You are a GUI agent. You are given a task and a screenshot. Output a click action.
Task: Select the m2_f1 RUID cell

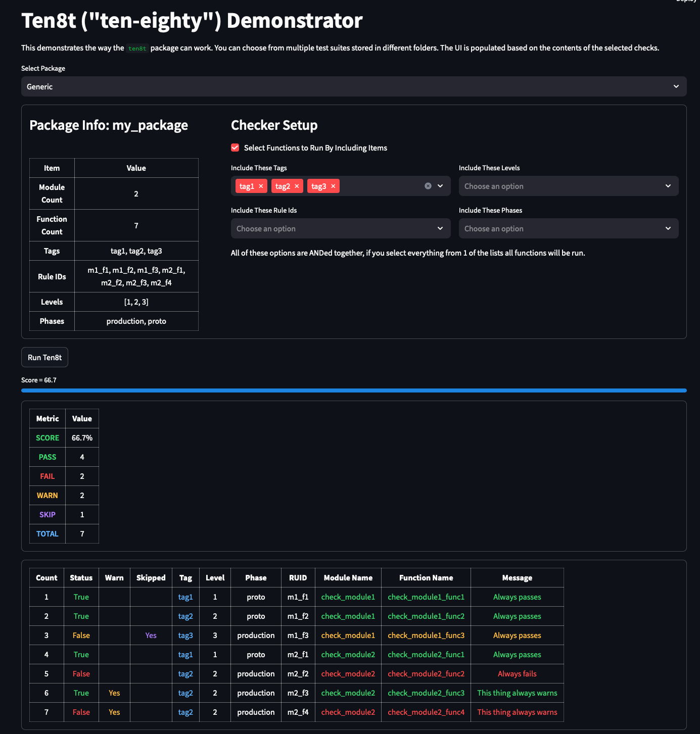click(x=298, y=655)
